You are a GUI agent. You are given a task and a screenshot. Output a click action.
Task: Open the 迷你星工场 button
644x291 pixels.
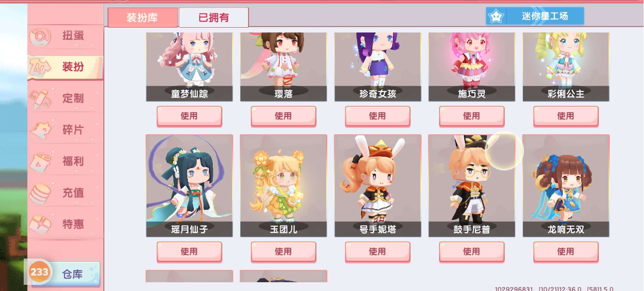tap(535, 16)
